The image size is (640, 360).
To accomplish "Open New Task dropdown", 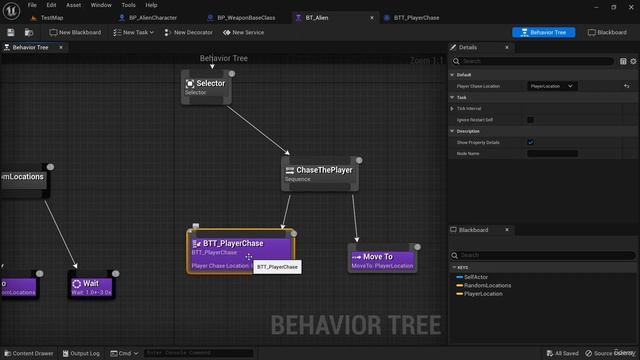I will 133,32.
